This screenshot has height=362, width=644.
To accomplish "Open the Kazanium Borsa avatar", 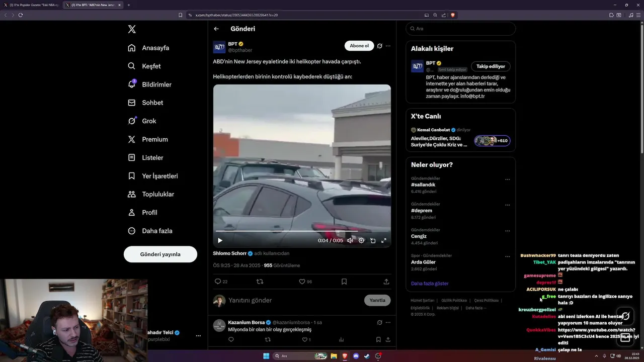I will click(219, 325).
